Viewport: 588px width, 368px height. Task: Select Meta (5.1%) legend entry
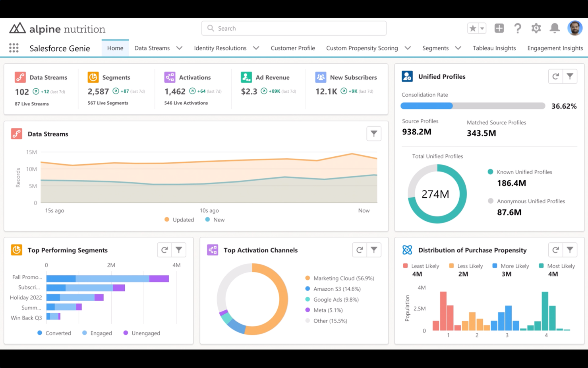(x=324, y=310)
